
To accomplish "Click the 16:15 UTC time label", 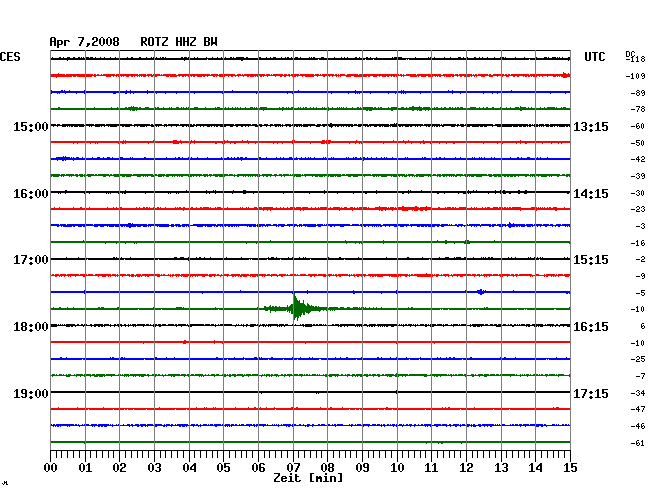I will (x=591, y=327).
